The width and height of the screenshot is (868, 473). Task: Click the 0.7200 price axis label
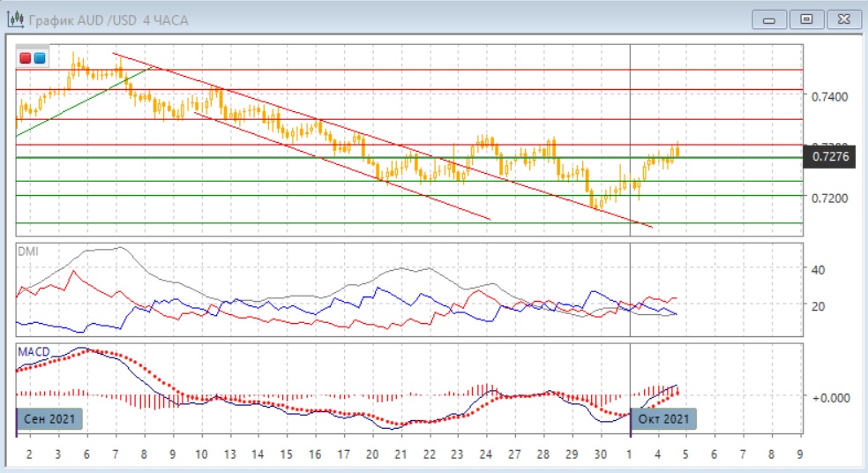[829, 197]
